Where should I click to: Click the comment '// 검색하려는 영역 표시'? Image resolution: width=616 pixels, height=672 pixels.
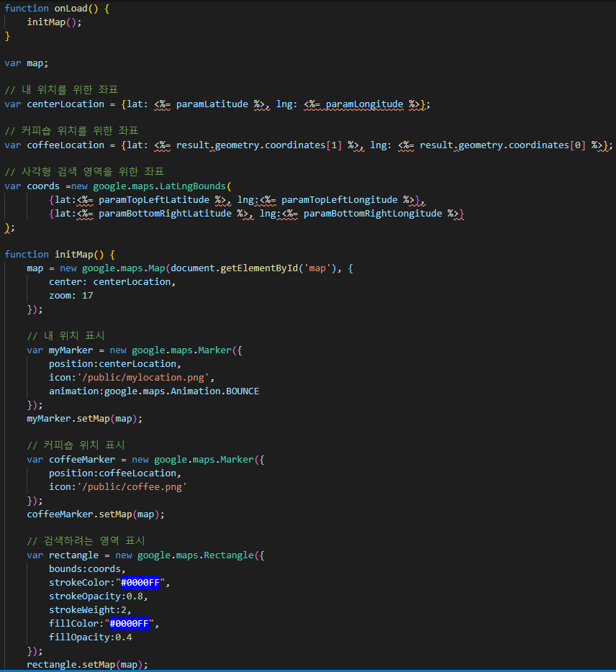click(x=86, y=541)
